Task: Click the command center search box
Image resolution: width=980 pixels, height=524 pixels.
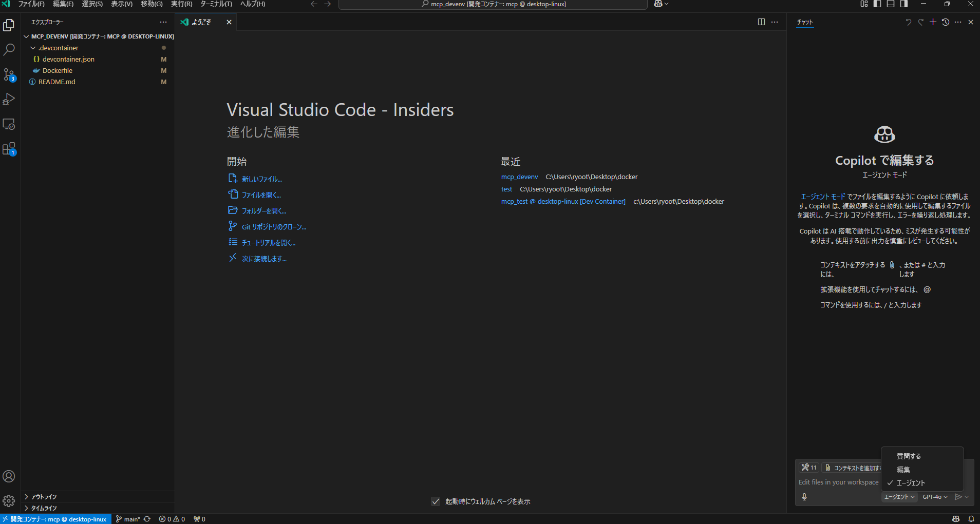Action: click(493, 4)
